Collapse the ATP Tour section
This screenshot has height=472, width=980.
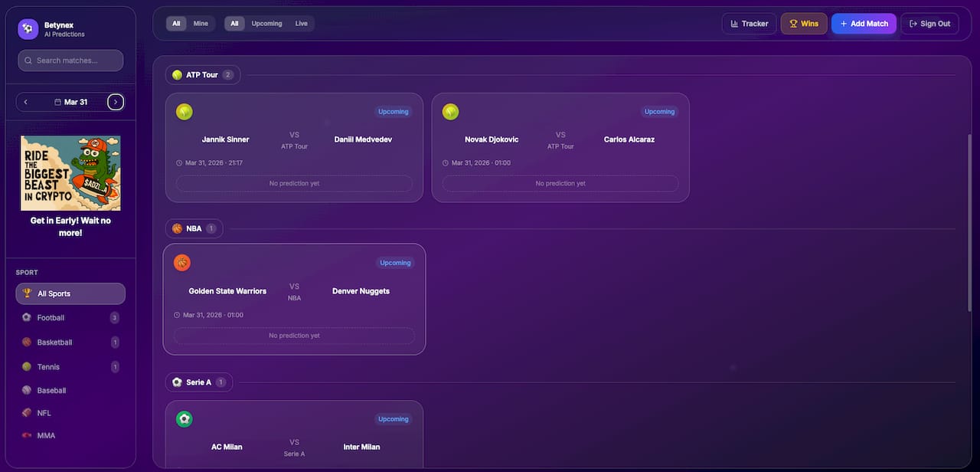[x=202, y=74]
